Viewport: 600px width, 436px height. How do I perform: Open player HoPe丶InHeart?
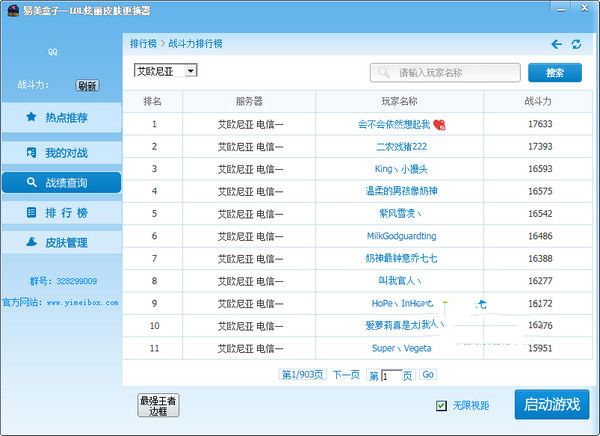click(402, 304)
